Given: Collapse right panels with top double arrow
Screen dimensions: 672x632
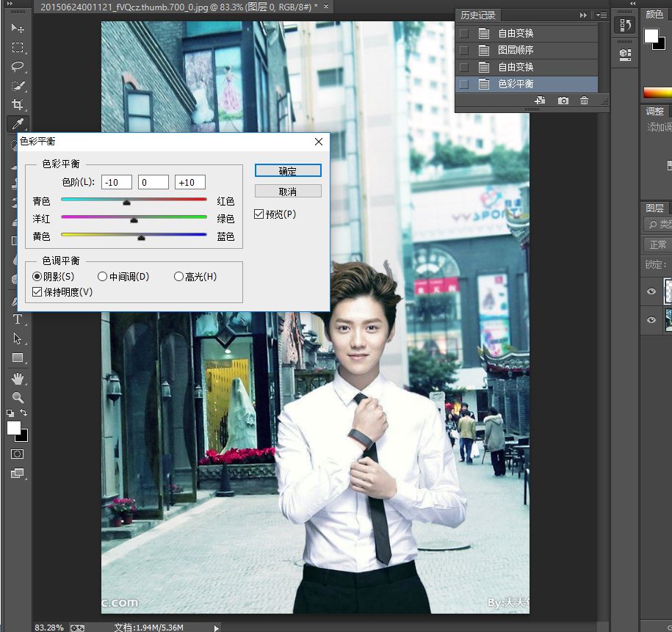Looking at the screenshot, I should (633, 4).
